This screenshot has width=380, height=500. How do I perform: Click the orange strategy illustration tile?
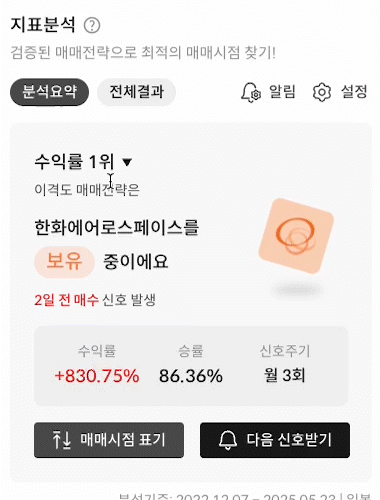(x=296, y=236)
